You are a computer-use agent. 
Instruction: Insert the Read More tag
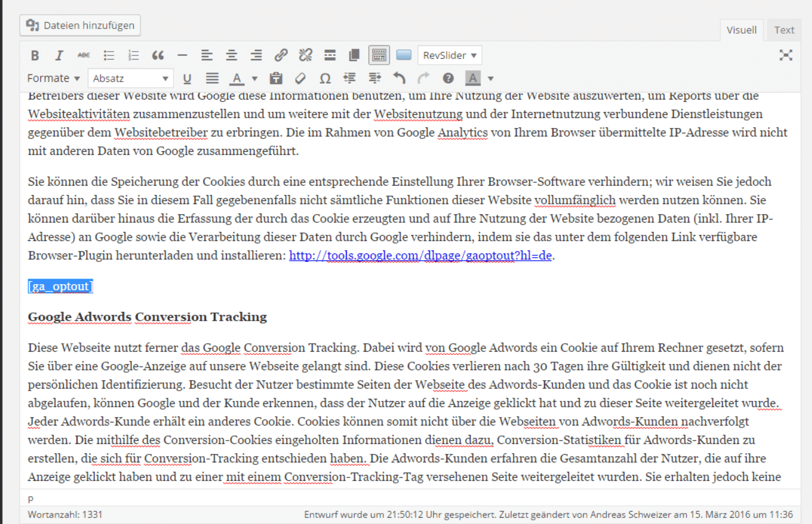[x=330, y=55]
